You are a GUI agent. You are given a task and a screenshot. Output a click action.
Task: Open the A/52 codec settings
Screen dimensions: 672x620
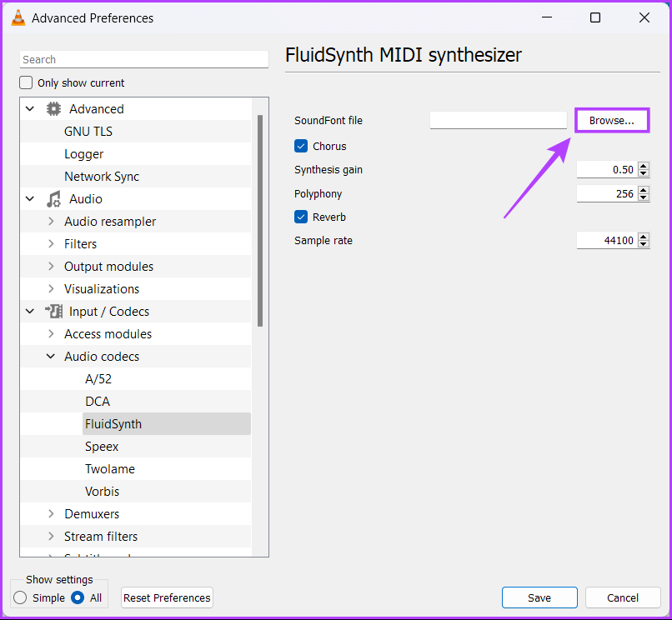[x=98, y=379]
